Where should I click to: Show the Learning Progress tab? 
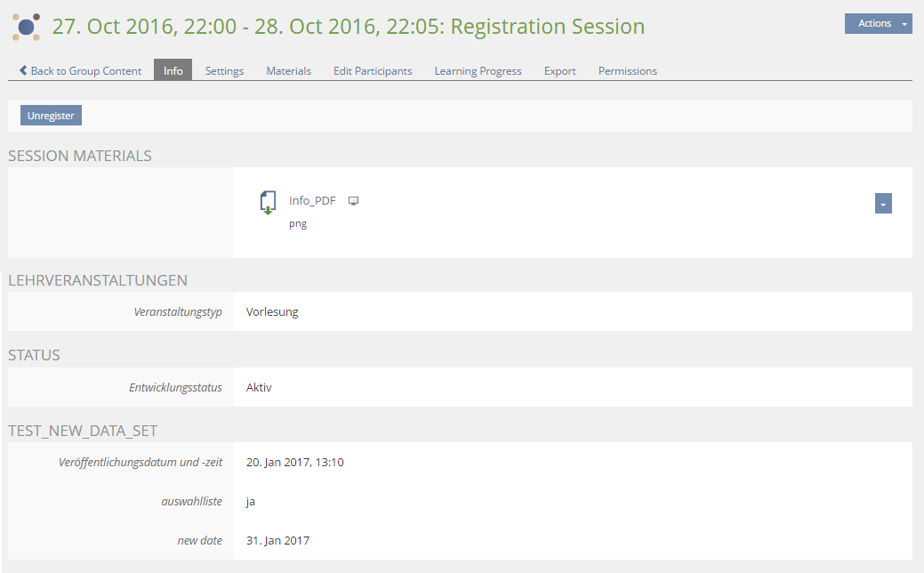pyautogui.click(x=478, y=71)
